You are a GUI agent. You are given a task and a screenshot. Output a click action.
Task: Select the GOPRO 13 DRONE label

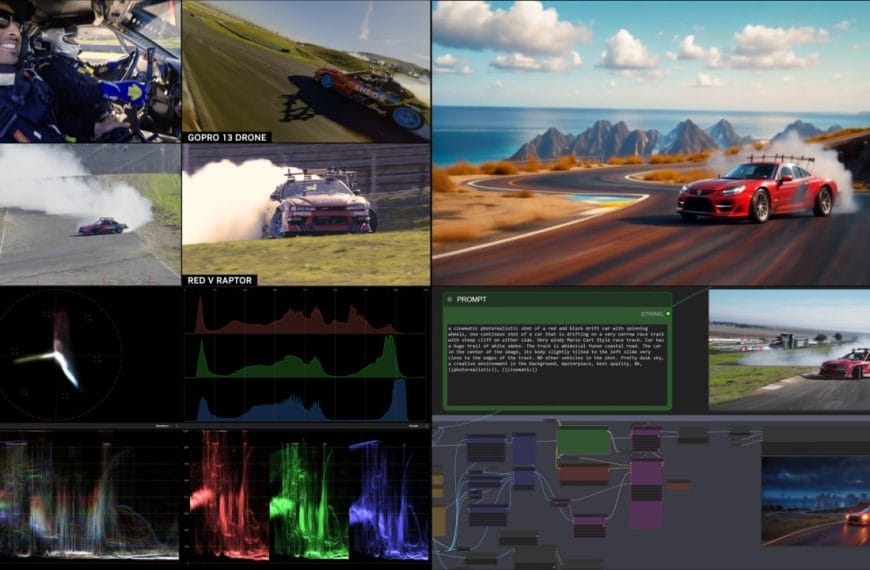226,137
